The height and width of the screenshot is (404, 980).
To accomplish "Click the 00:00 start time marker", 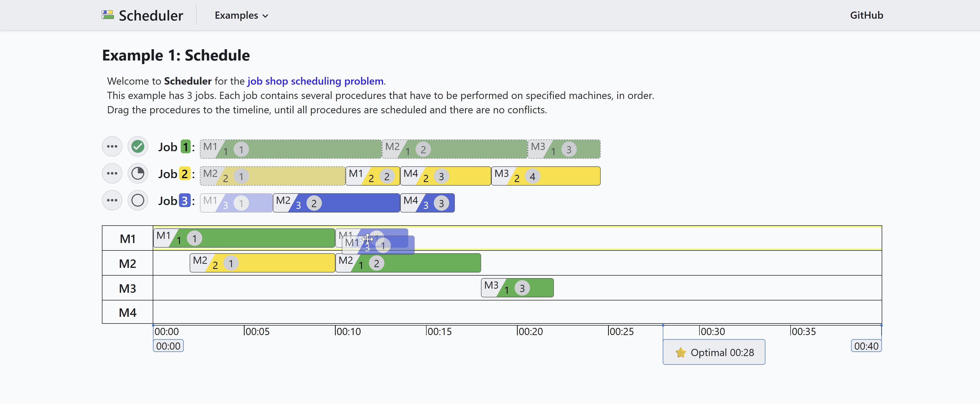I will click(x=168, y=346).
